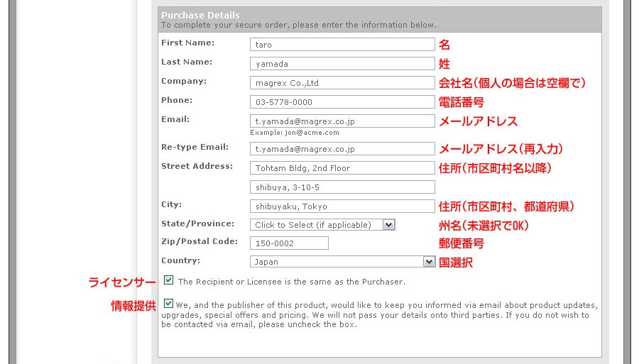Viewport: 639px width, 364px height.
Task: Click the 'Street Address:' label
Action: [x=197, y=166]
